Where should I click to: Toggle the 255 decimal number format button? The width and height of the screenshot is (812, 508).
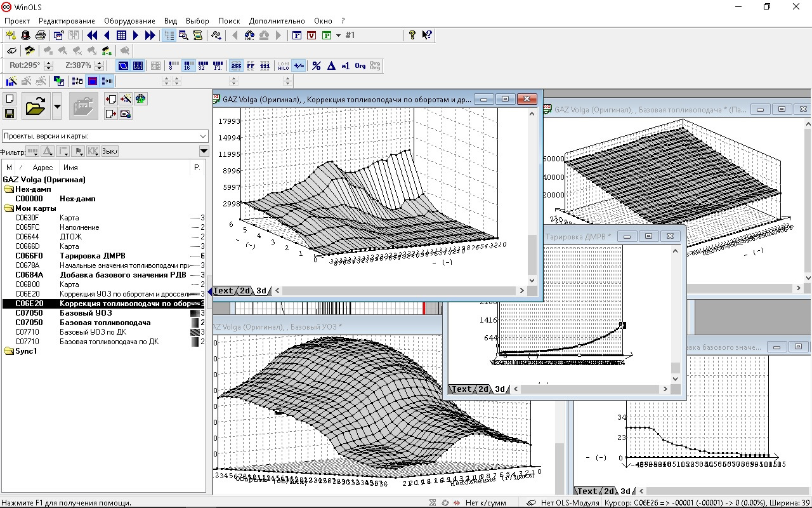(x=236, y=65)
